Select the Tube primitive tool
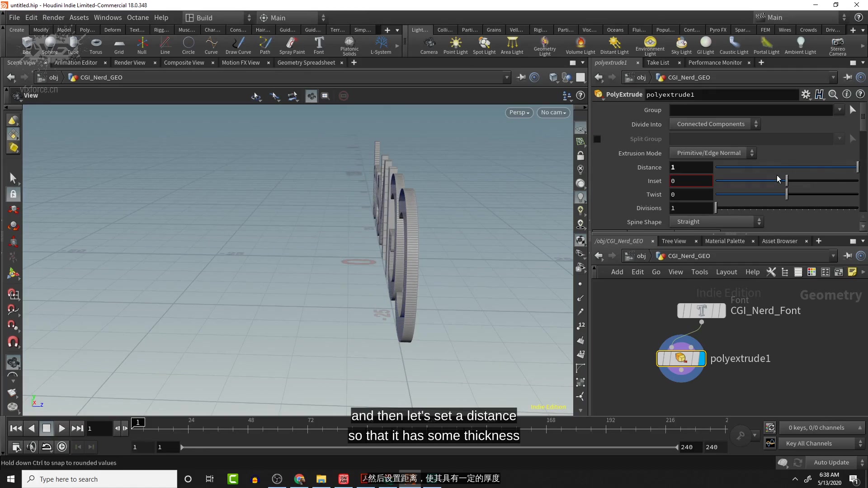This screenshot has height=488, width=868. [73, 45]
